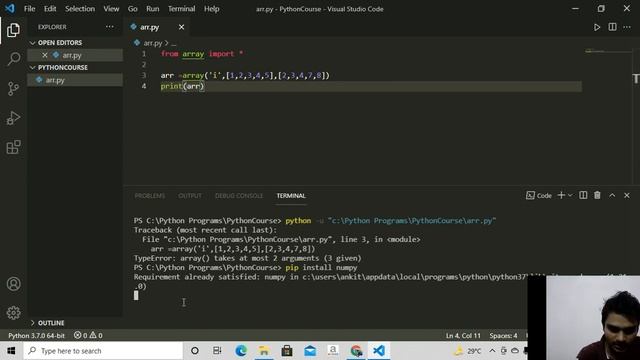Open the Extensions view
Image resolution: width=640 pixels, height=360 pixels.
13,147
